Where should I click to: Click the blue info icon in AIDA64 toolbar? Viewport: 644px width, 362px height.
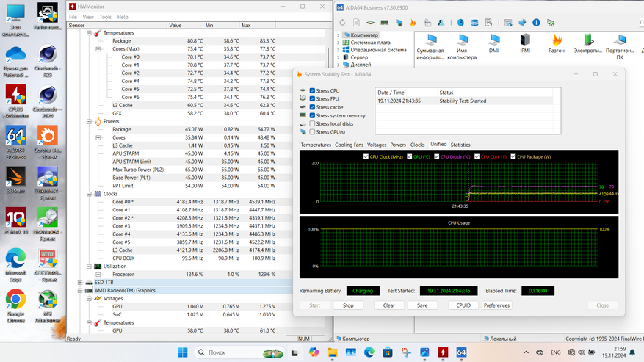point(536,23)
